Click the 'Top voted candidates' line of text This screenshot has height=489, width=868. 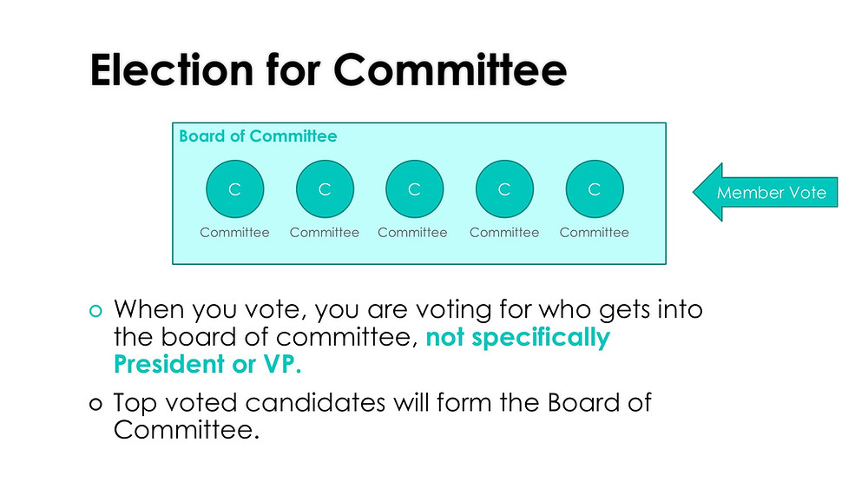383,403
